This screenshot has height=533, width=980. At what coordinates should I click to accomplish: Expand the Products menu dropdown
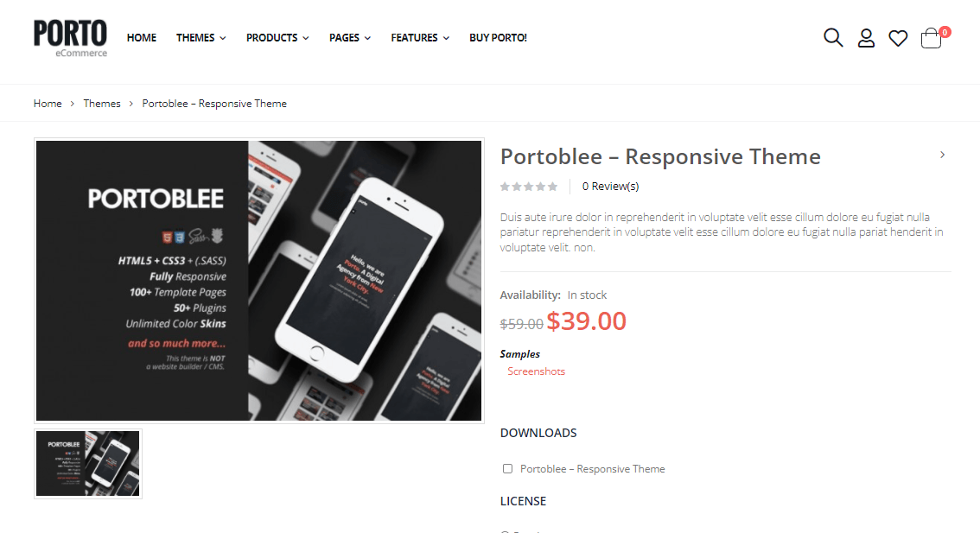pos(277,37)
